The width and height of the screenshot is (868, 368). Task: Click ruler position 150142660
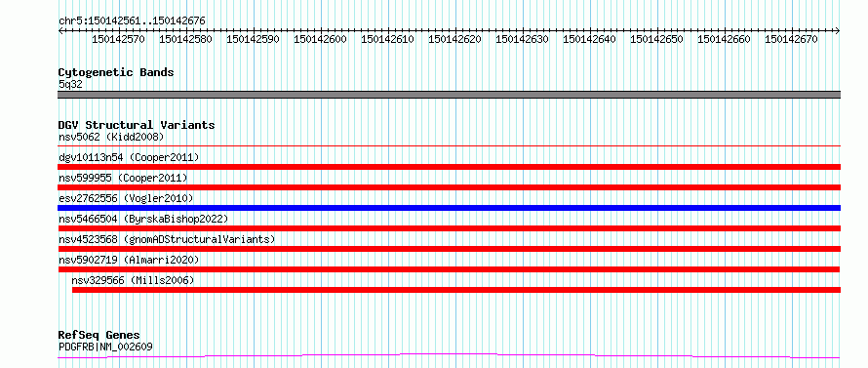pyautogui.click(x=724, y=39)
